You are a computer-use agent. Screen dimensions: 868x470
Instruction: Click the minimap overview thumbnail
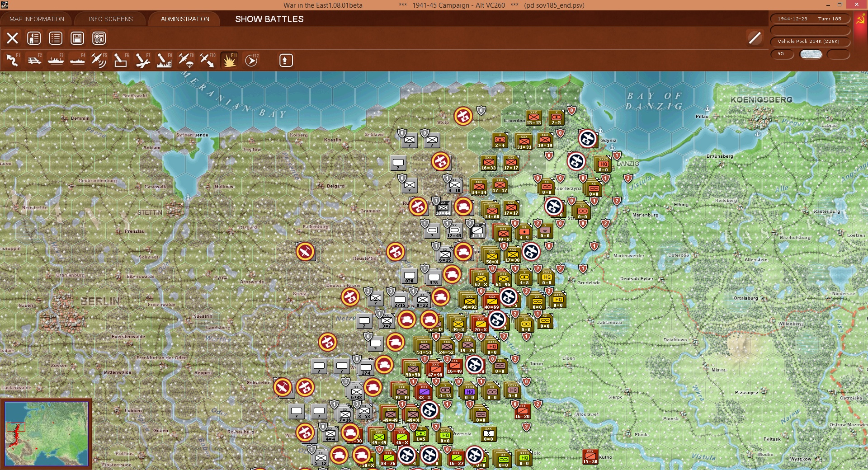coord(46,434)
